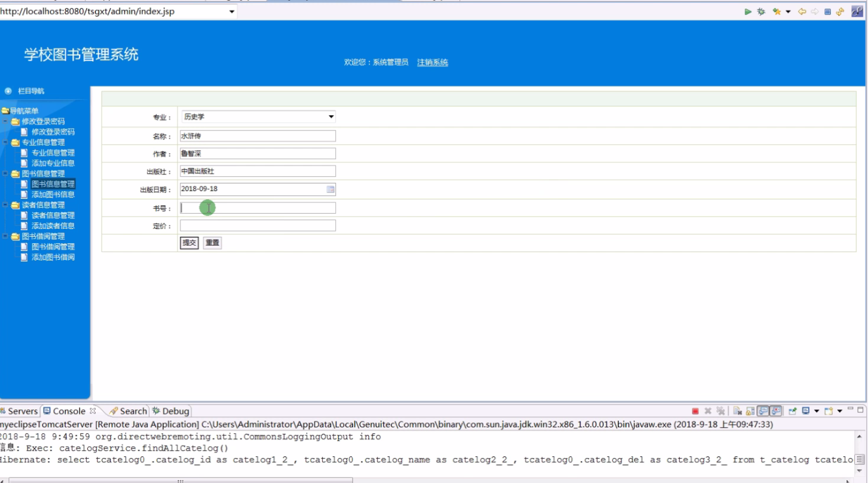Open the 添加图书借阅 page
The height and width of the screenshot is (483, 868).
point(53,258)
